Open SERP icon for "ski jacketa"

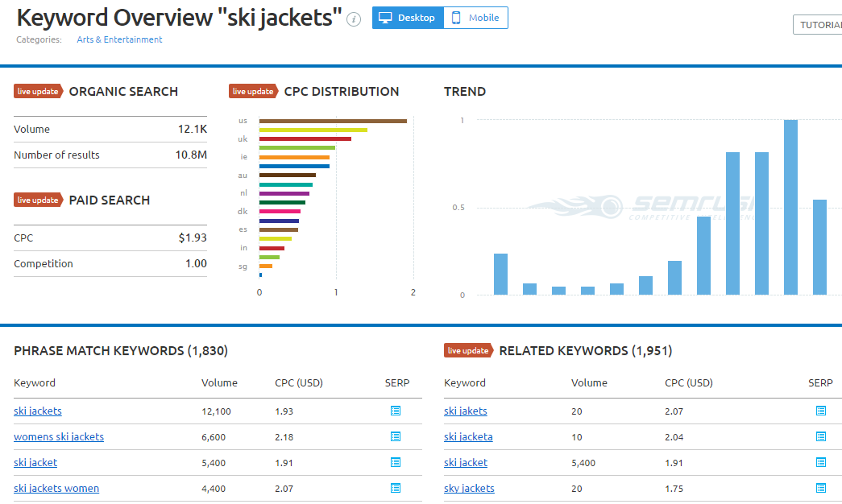[823, 436]
